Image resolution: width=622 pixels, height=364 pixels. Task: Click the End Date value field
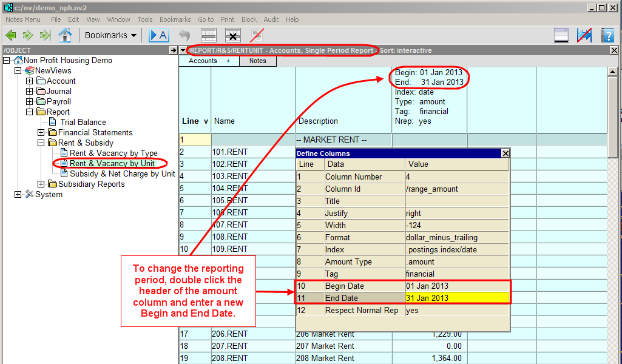point(456,298)
